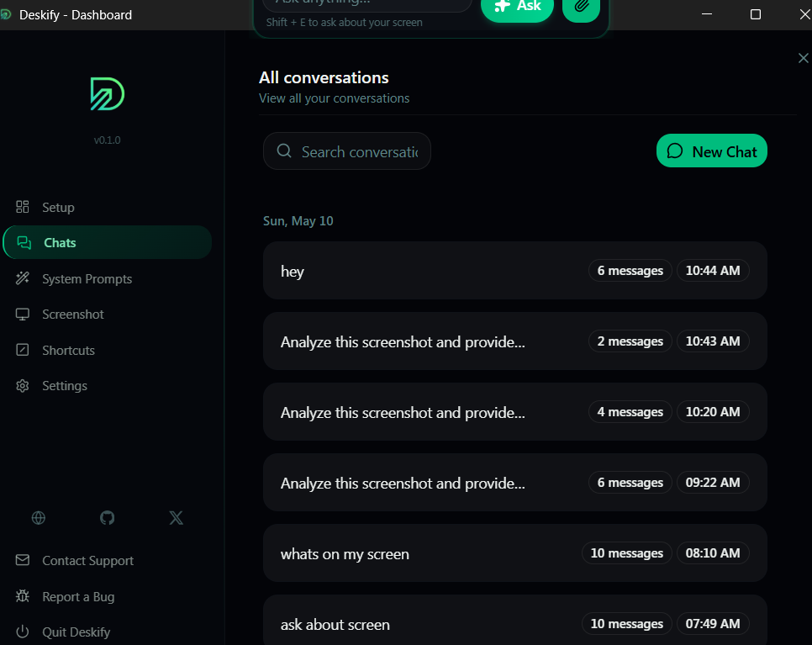This screenshot has width=812, height=645.
Task: Click the v0.1.0 version label
Action: (108, 140)
